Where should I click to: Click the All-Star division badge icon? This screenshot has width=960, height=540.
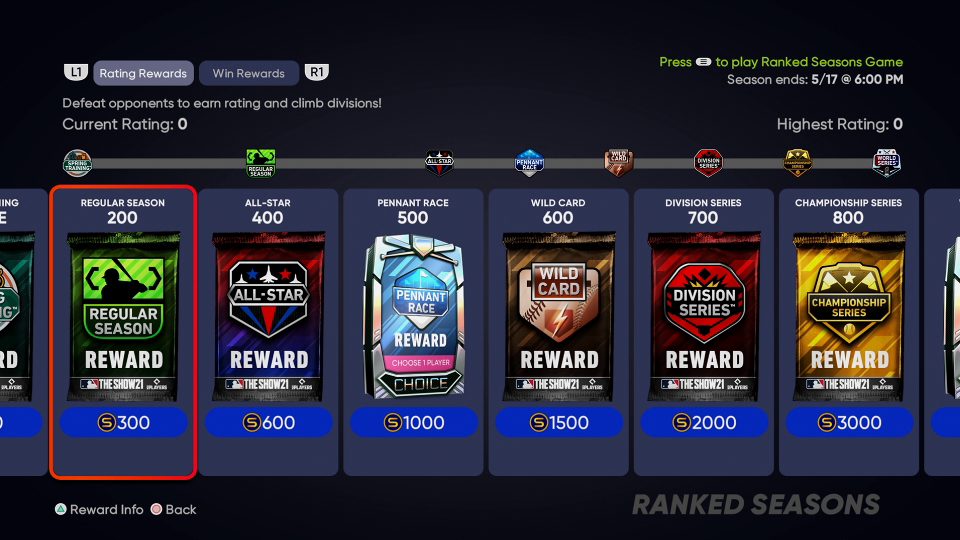(439, 163)
